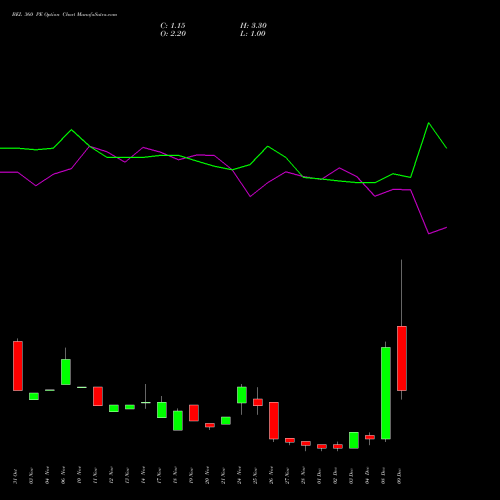Click the '03 Nov' date axis label
Screen dimensions: 500x500
coord(31,476)
